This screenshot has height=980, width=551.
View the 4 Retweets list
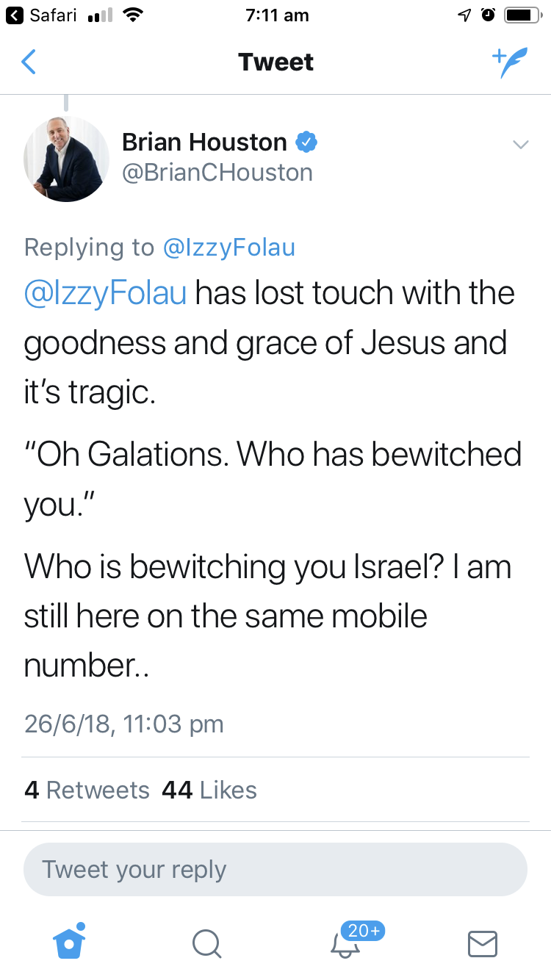[87, 790]
